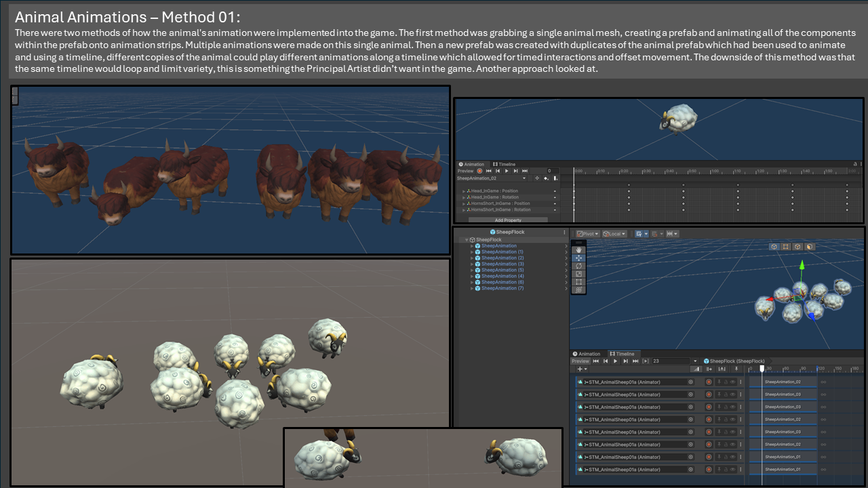Select the Rect tool in scene toolbar
Viewport: 868px width, 488px height.
coord(578,282)
